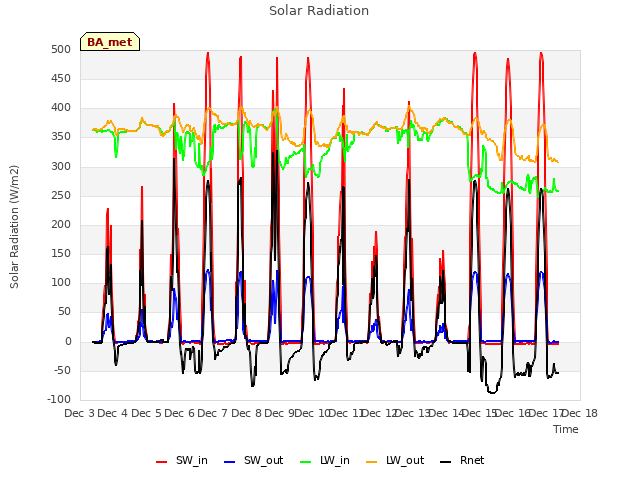Click the Dec 6 x-axis label
Viewport: 640px width, 480px height.
179,413
